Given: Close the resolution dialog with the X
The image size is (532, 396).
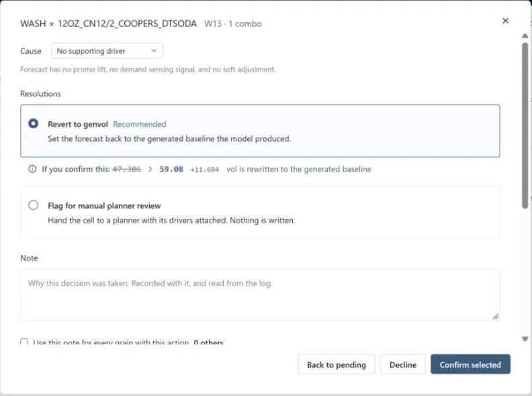Looking at the screenshot, I should point(505,21).
